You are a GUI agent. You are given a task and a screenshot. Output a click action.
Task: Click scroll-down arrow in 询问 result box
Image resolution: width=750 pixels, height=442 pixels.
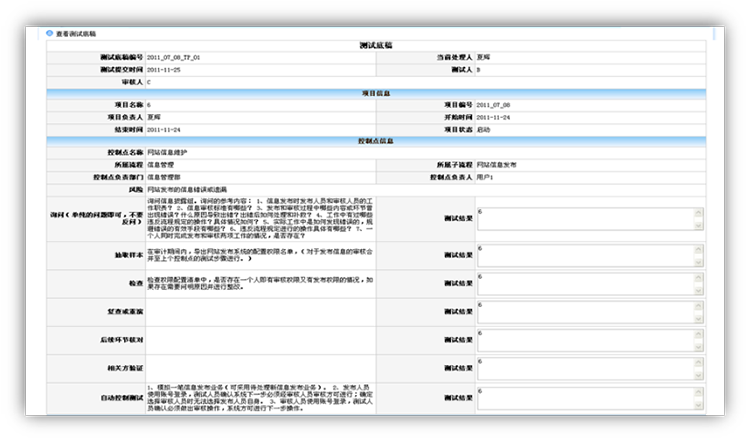coord(698,225)
